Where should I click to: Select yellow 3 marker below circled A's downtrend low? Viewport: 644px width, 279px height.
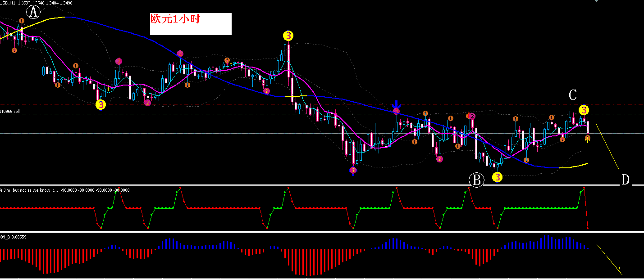[100, 105]
